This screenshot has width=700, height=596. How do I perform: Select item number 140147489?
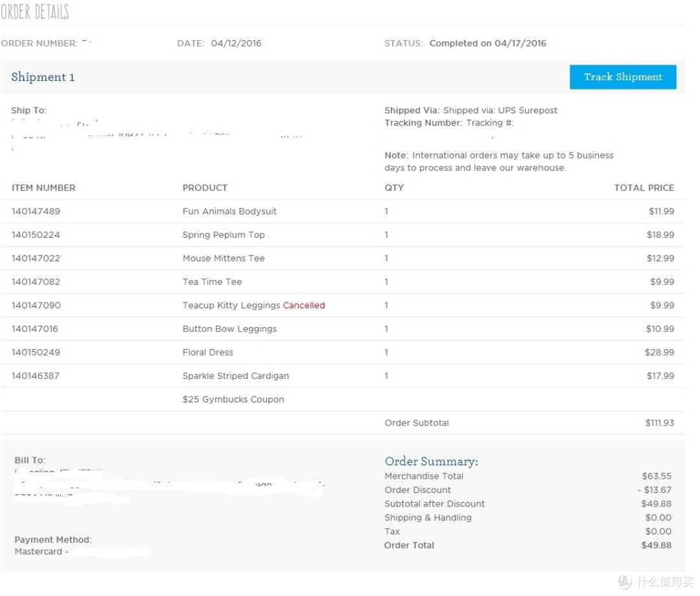(36, 211)
